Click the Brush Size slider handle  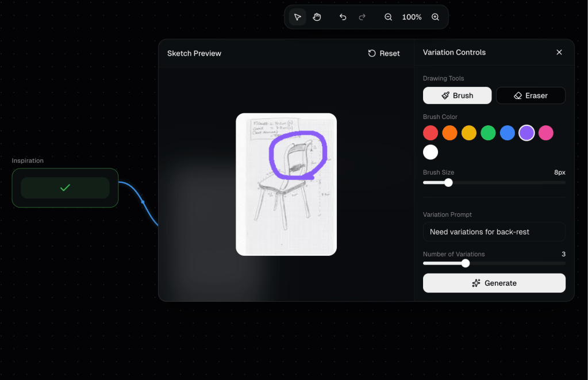(x=448, y=183)
